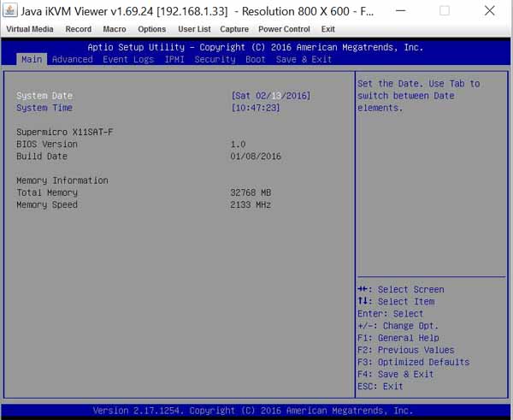Click the BIOS version value 1.0
Viewport: 513px width, 420px height.
(238, 144)
